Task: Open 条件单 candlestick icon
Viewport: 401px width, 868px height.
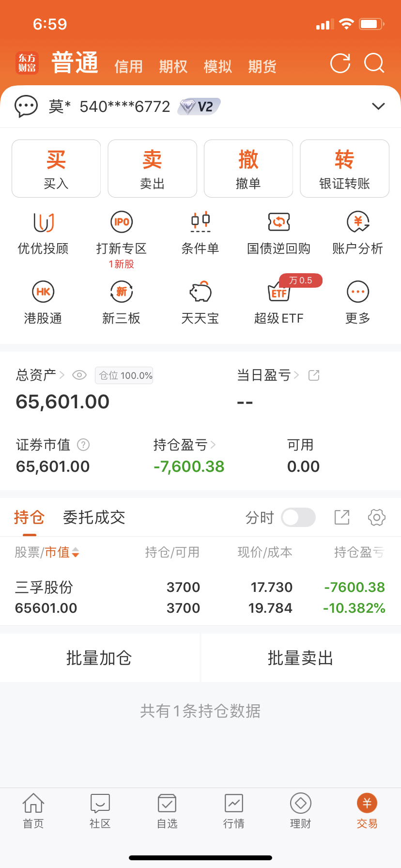Action: coord(200,222)
